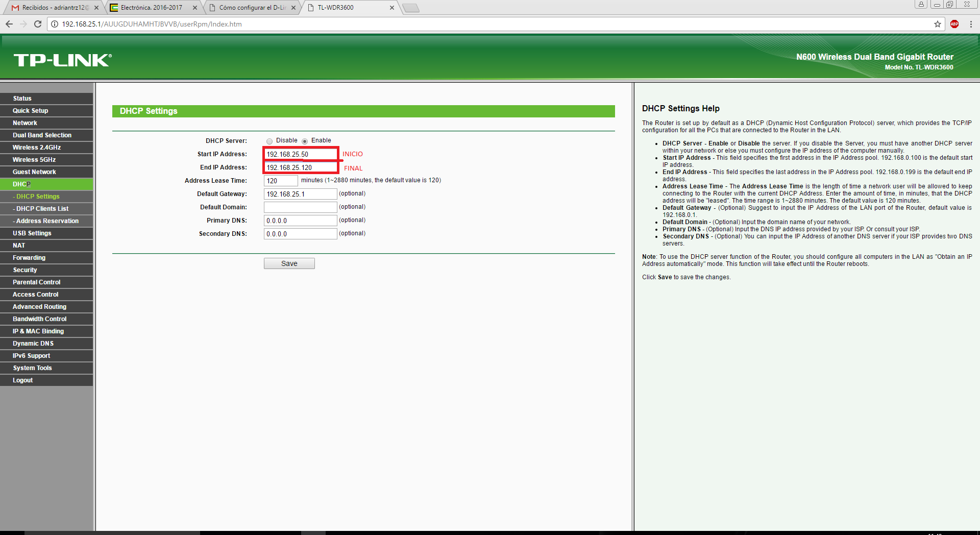This screenshot has height=535, width=980.
Task: Open a new browser tab
Action: point(411,8)
